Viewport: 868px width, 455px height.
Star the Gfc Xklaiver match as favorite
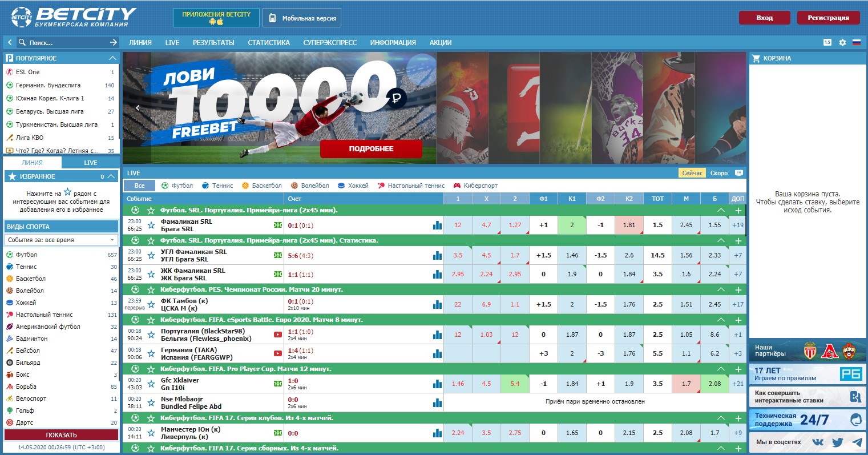tap(151, 384)
